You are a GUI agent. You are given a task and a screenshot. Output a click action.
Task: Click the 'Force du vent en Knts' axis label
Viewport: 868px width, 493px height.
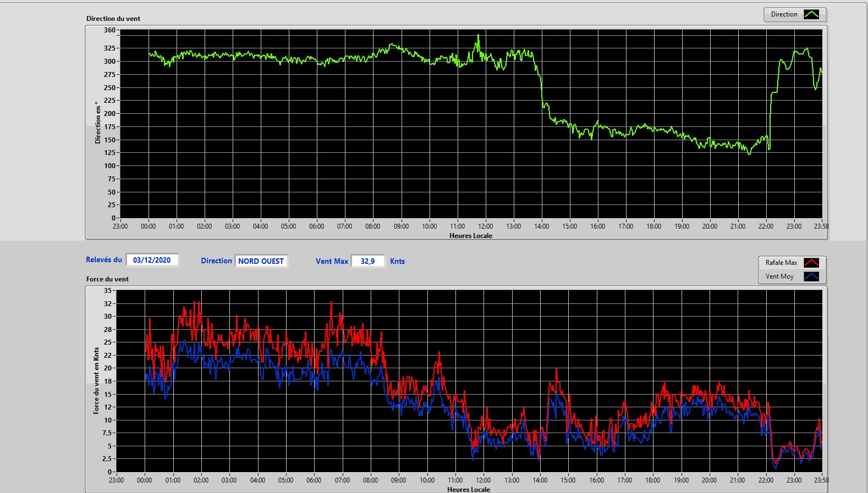[x=96, y=380]
